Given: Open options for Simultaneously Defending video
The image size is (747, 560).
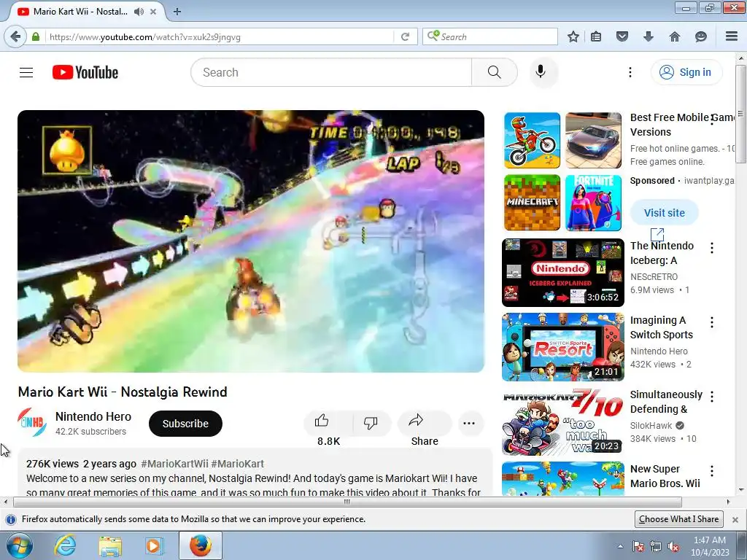Looking at the screenshot, I should [712, 397].
